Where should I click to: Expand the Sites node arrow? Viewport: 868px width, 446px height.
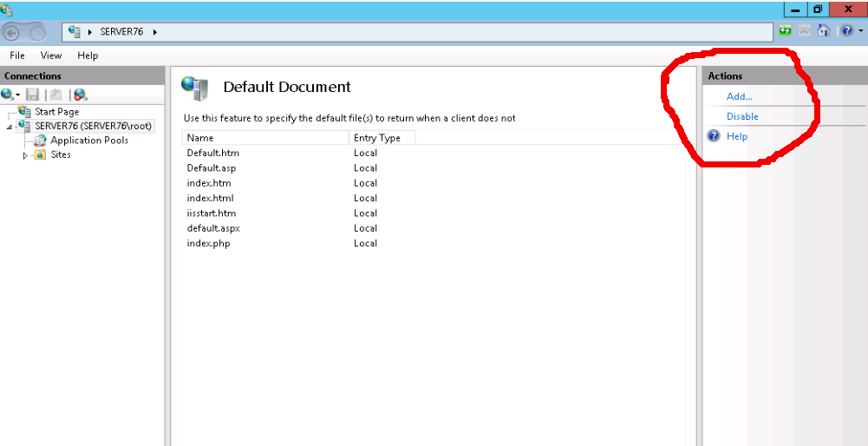pos(25,155)
